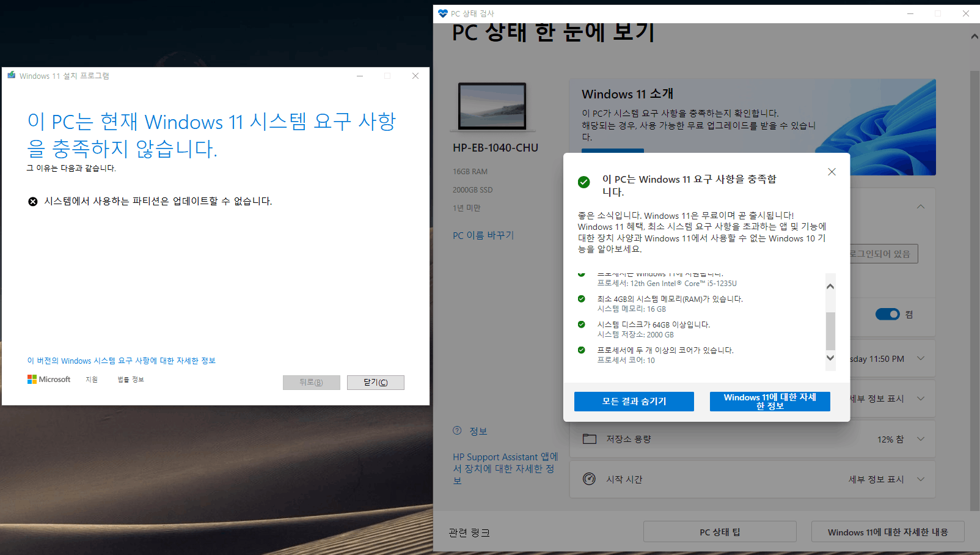Expand the row showing 11:50 PM
The height and width of the screenshot is (555, 980).
click(921, 359)
